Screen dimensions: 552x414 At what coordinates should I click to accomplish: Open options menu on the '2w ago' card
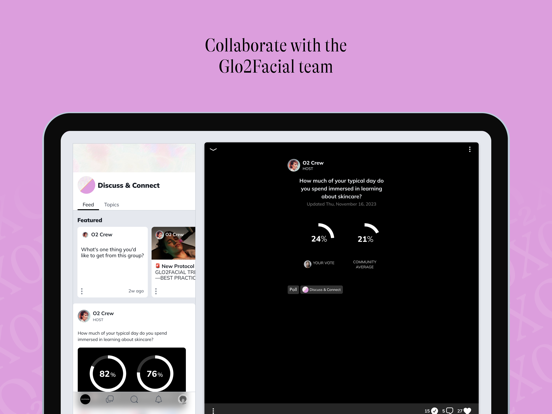coord(82,291)
